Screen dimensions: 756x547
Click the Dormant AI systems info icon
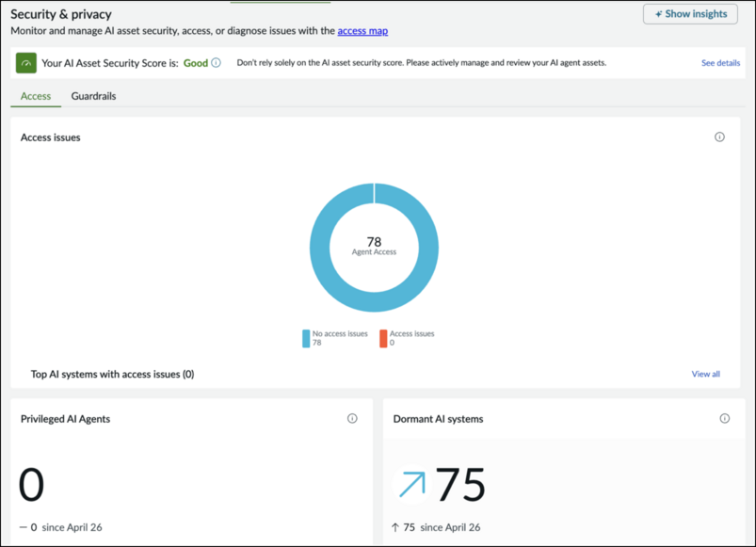point(725,418)
